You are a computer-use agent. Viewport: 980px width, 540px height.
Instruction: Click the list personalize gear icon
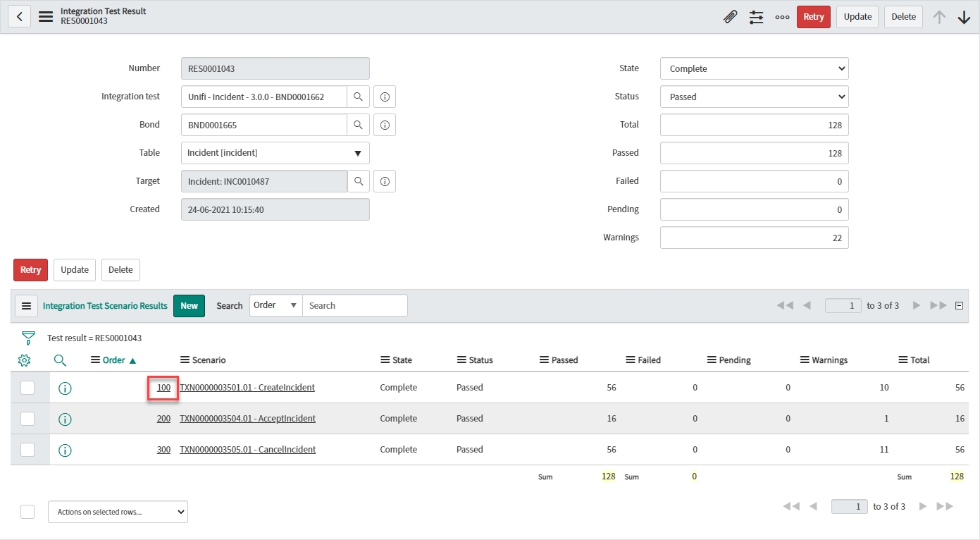(25, 360)
